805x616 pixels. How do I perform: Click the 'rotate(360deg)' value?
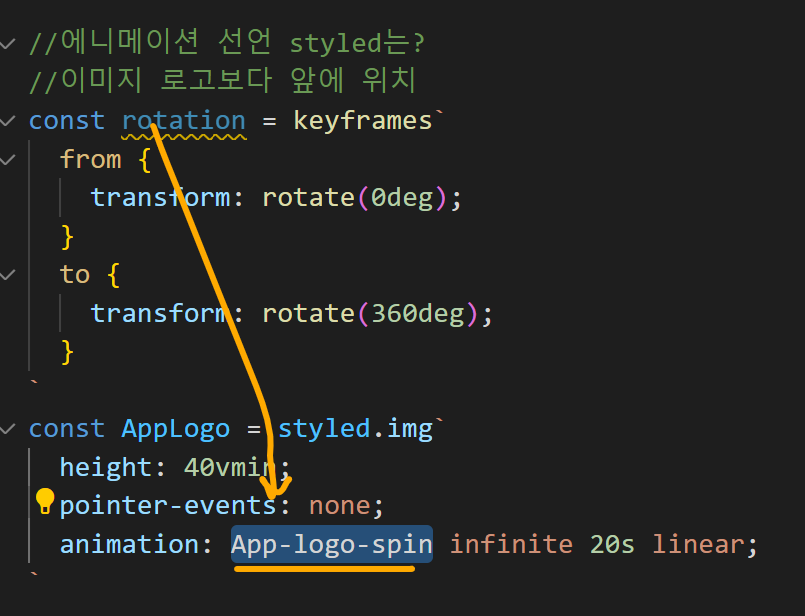tap(370, 314)
